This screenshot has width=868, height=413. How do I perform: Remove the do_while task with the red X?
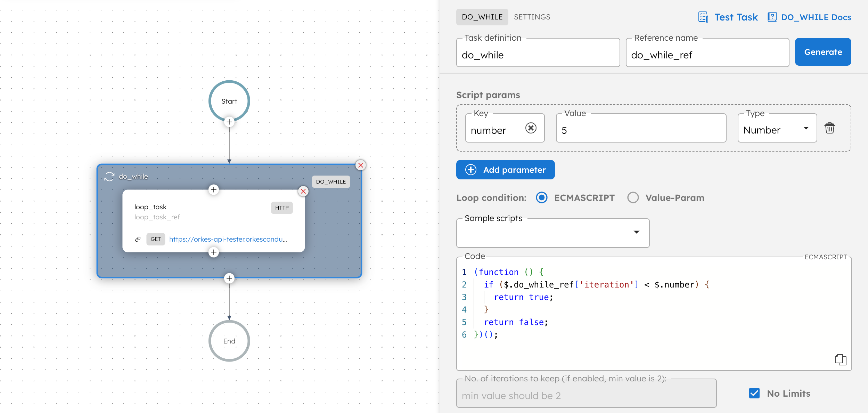point(361,165)
